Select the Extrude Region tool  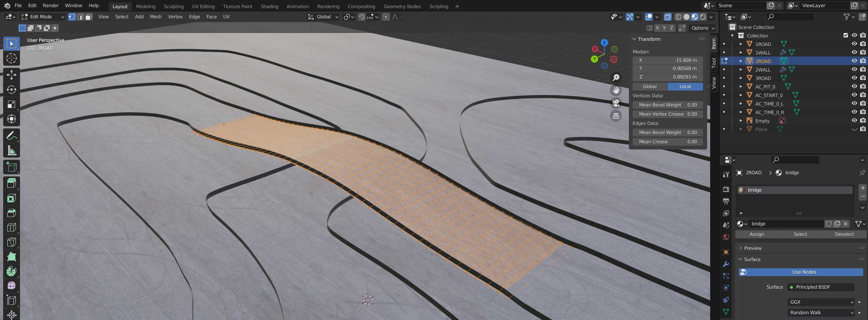pyautogui.click(x=12, y=183)
